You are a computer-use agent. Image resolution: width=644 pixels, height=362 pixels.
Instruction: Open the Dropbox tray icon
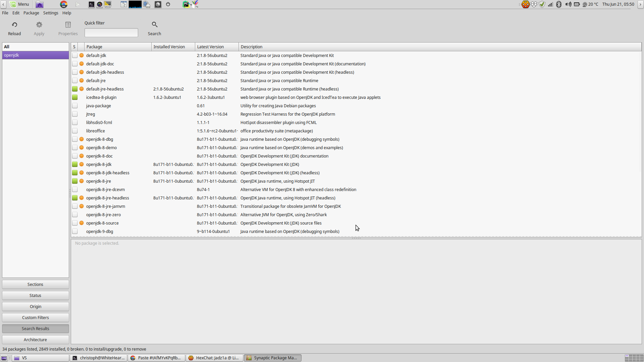tap(534, 4)
